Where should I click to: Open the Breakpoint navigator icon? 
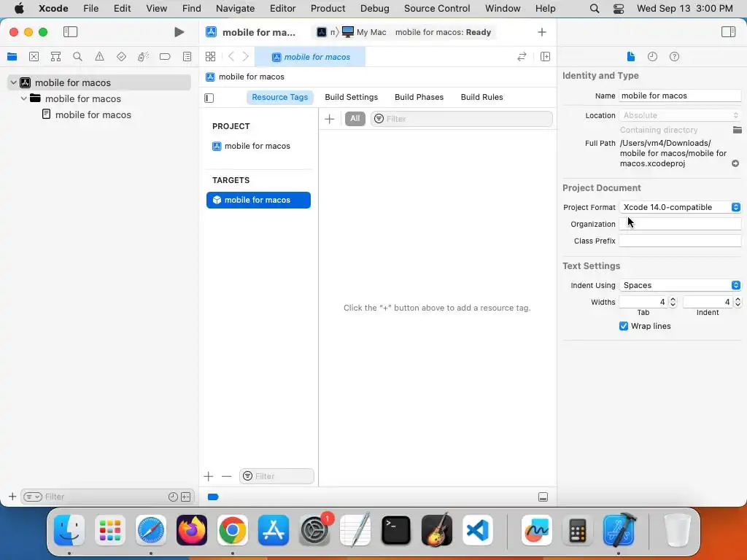(165, 57)
